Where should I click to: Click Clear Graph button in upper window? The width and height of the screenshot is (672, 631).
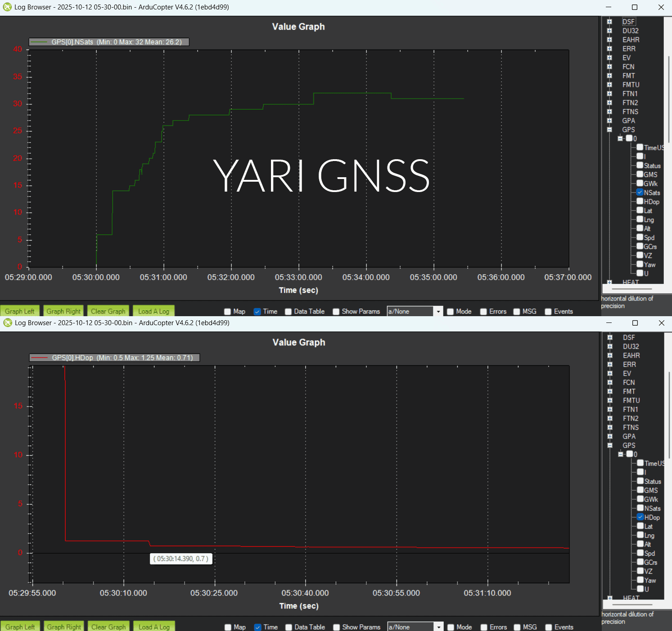pyautogui.click(x=108, y=311)
